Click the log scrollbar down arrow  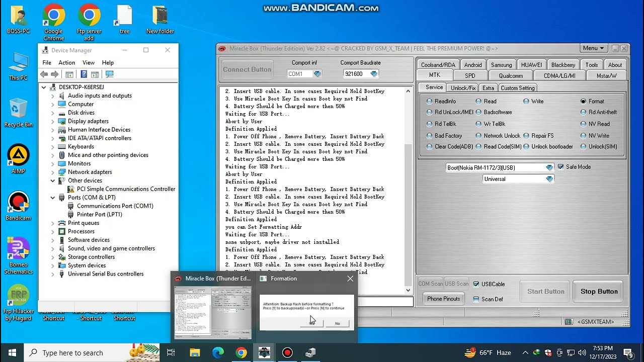coord(408,290)
